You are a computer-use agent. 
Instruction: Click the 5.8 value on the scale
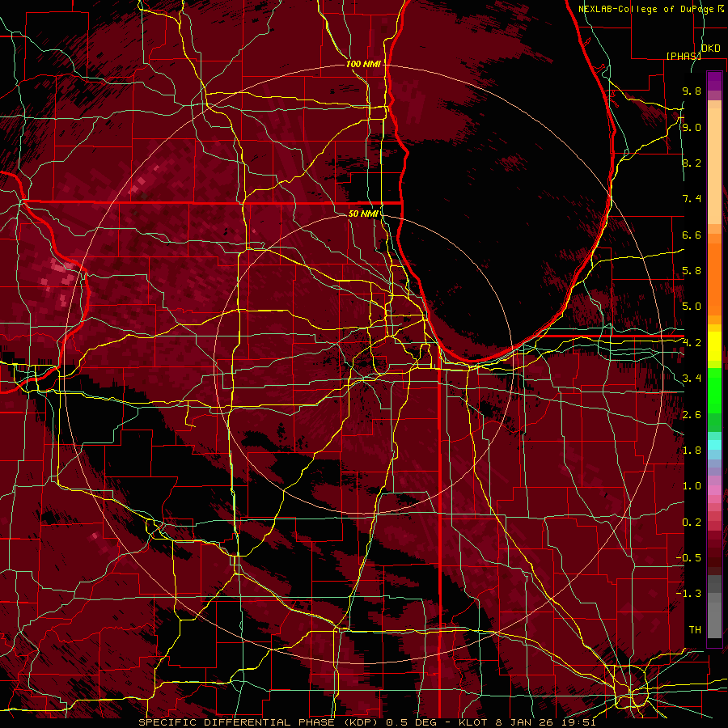click(692, 271)
